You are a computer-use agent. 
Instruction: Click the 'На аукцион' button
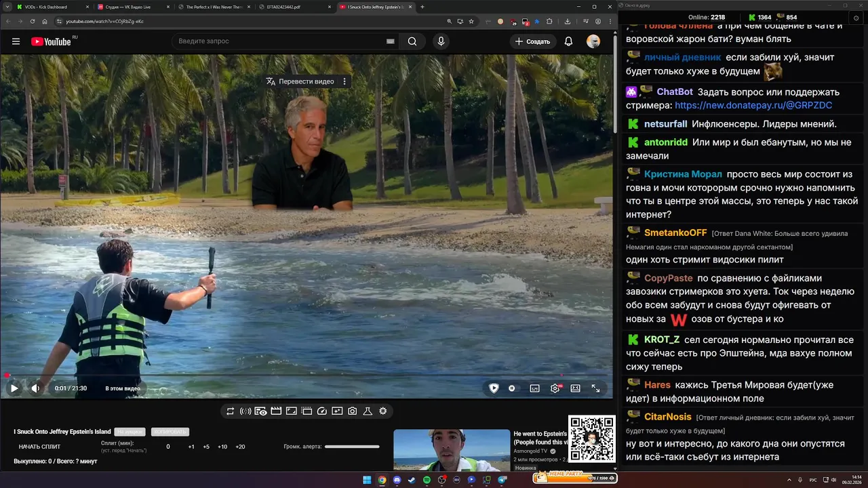click(130, 432)
